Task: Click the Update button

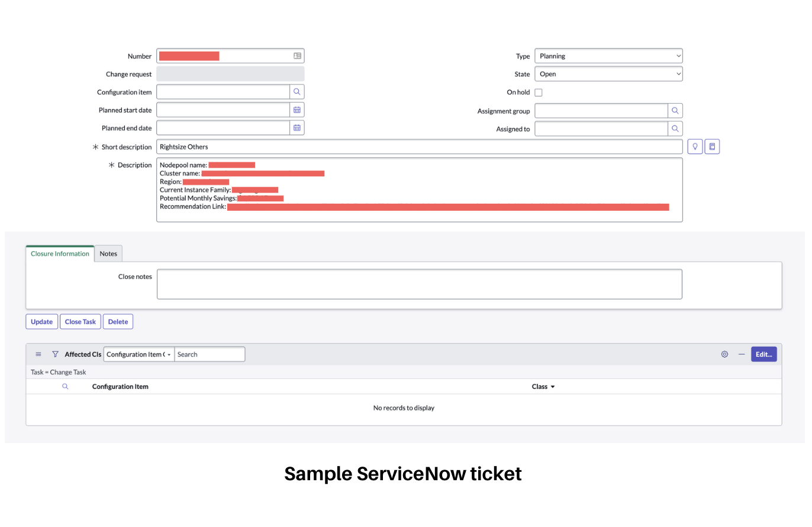Action: pyautogui.click(x=41, y=322)
